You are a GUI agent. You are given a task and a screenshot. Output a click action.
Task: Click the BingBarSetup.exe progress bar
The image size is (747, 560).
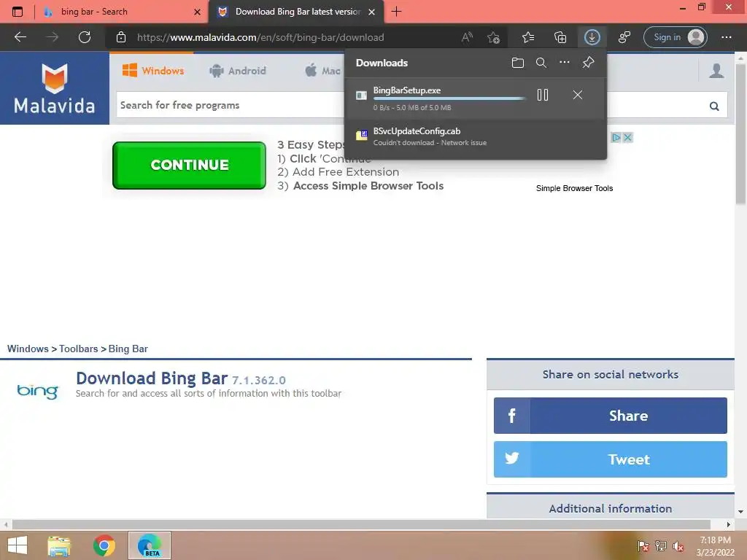click(449, 98)
